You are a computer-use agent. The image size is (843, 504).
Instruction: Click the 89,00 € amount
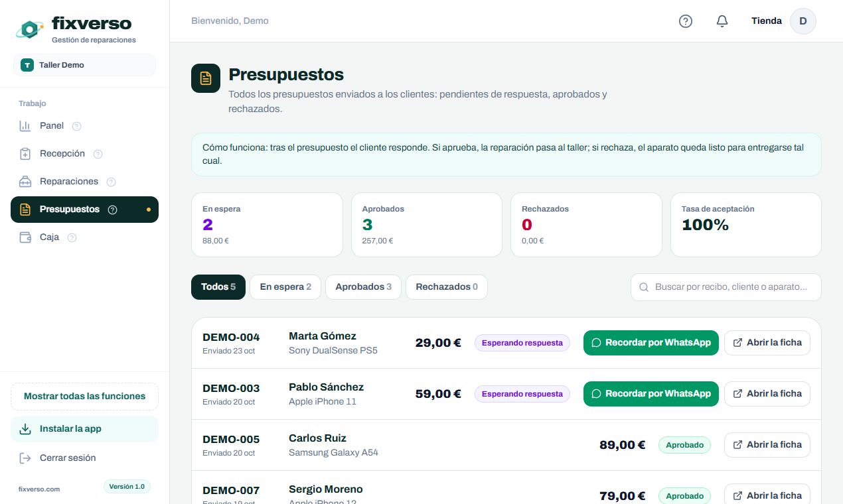(x=622, y=445)
